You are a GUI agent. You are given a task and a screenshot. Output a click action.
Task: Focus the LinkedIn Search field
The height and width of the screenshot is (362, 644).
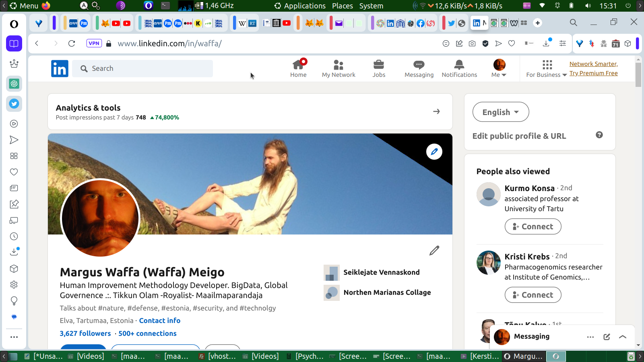click(x=142, y=69)
